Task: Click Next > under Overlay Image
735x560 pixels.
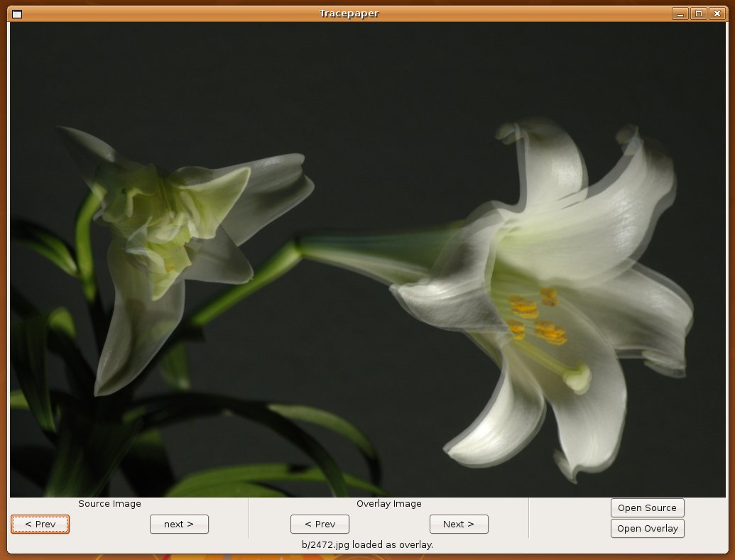Action: (459, 524)
